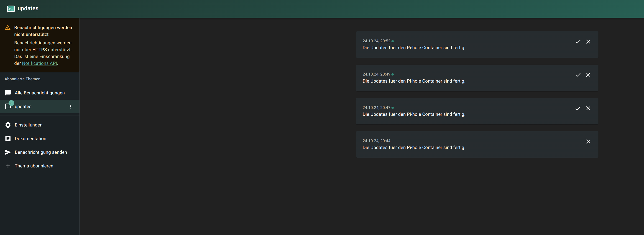Image resolution: width=644 pixels, height=235 pixels.
Task: Click Thema abonnieren
Action: [40, 166]
